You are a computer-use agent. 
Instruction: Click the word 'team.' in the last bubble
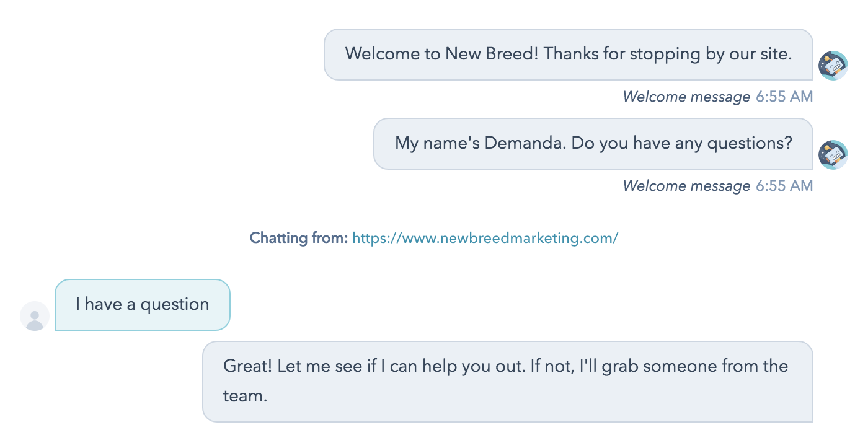pos(246,396)
